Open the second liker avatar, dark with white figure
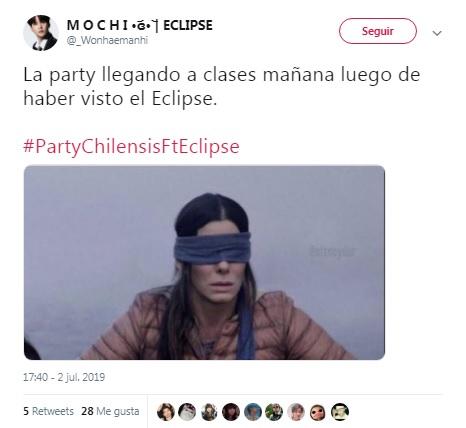 click(x=187, y=412)
